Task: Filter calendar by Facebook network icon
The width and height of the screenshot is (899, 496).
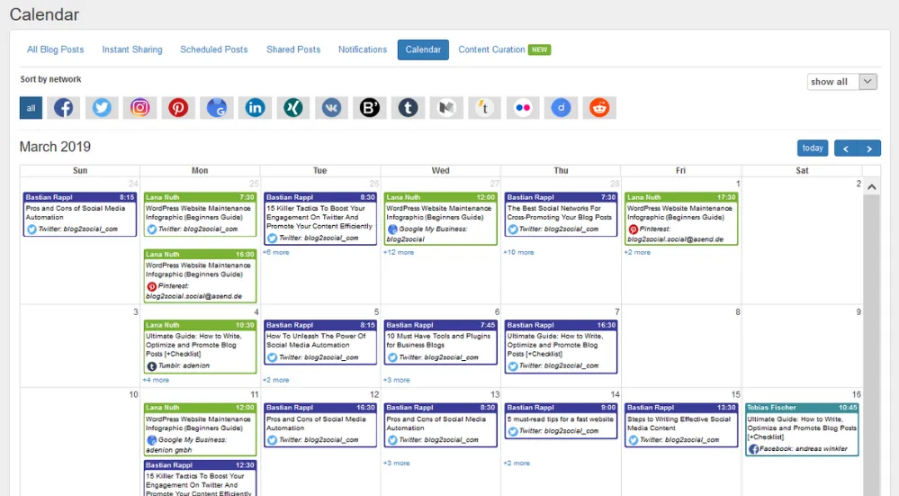Action: 64,108
